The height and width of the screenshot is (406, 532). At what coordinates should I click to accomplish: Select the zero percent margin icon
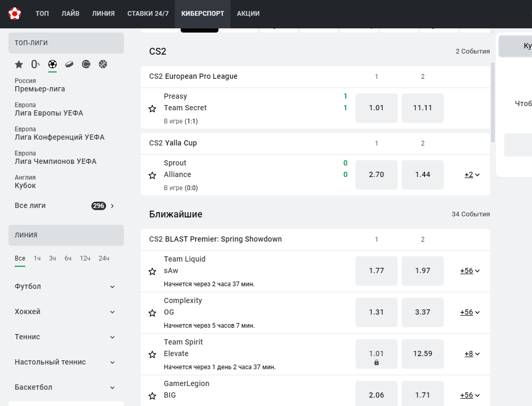click(35, 64)
